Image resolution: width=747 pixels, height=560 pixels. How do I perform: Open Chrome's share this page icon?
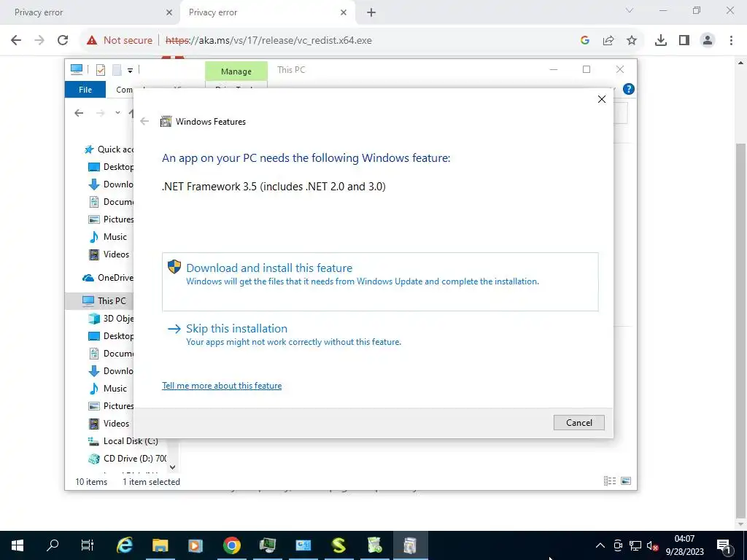coord(608,41)
